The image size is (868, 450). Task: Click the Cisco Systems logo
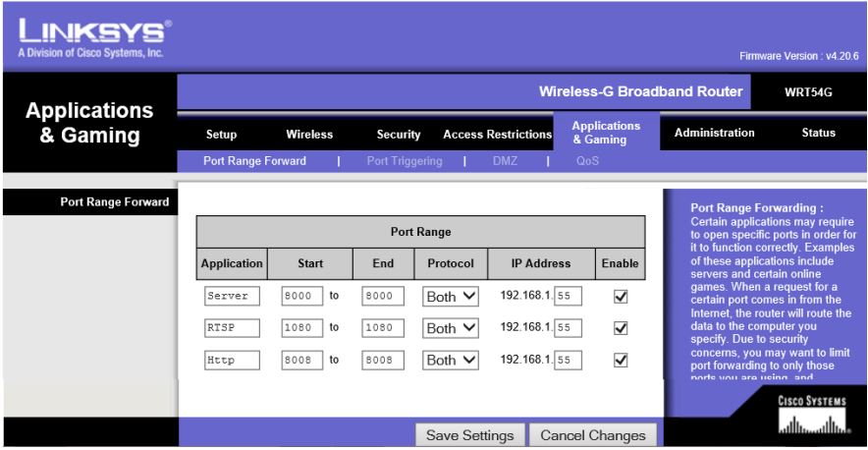pyautogui.click(x=812, y=415)
